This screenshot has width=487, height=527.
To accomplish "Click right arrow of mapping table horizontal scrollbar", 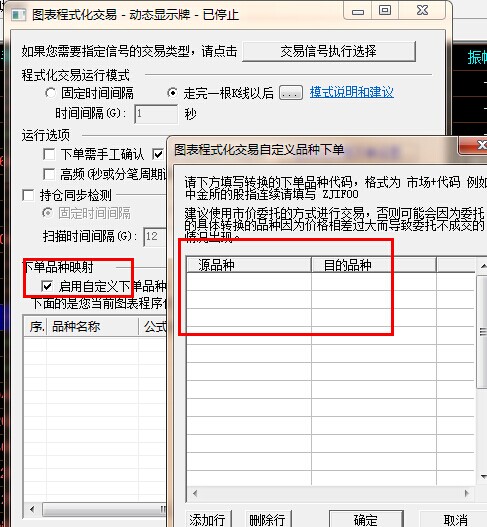I will [467, 493].
